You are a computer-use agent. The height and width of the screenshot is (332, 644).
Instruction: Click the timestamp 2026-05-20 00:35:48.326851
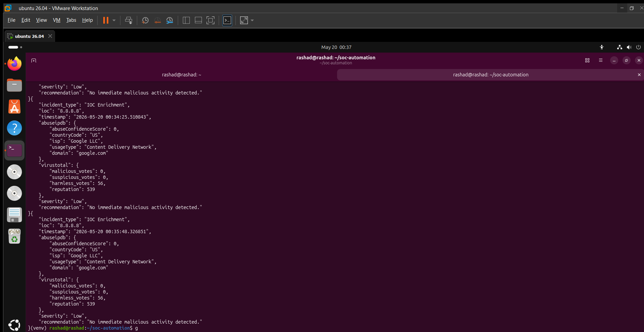click(111, 231)
